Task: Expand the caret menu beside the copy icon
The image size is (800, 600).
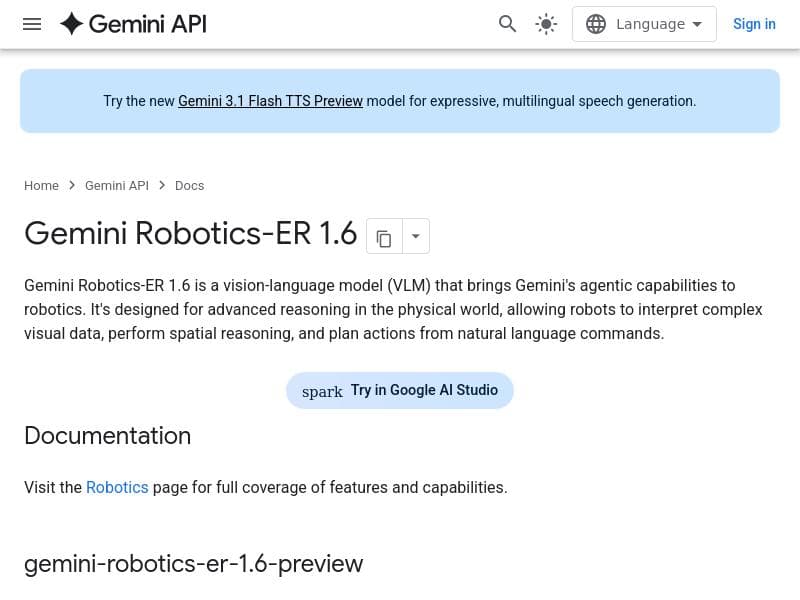Action: (x=416, y=236)
